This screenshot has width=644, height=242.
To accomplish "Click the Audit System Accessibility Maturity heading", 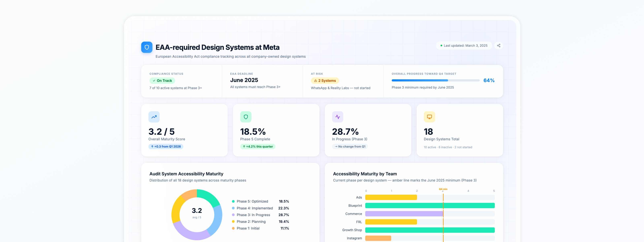I will click(x=186, y=174).
